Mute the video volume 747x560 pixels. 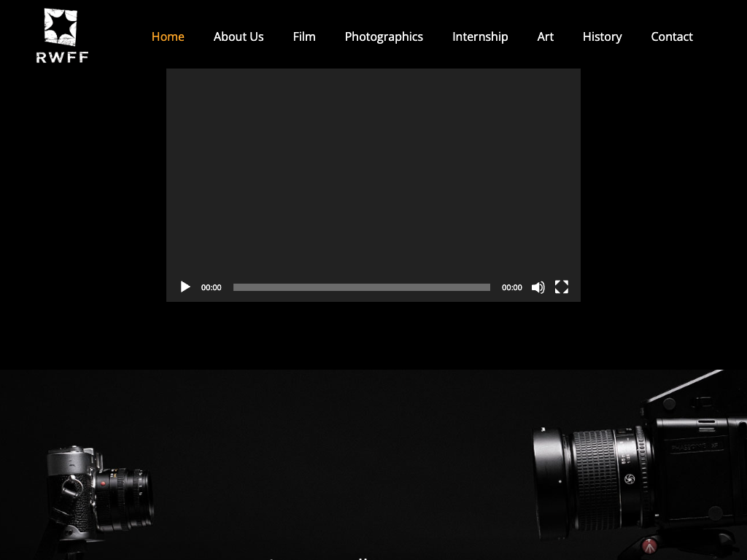538,287
